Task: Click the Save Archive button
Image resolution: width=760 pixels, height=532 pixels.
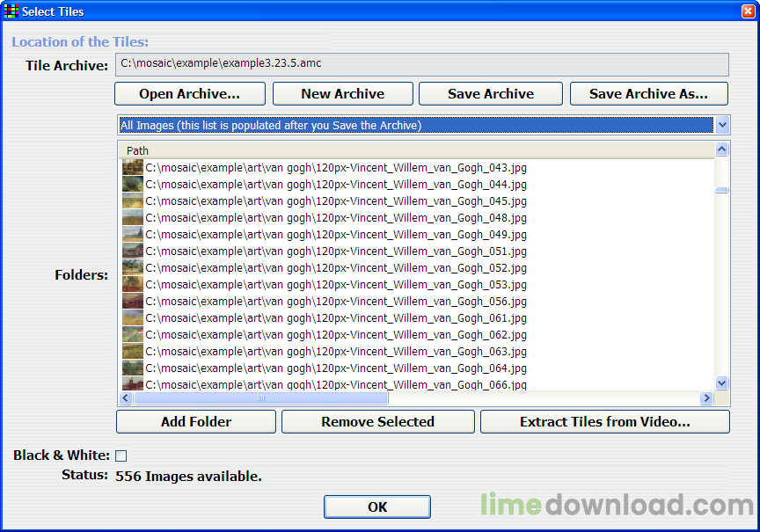Action: (490, 94)
